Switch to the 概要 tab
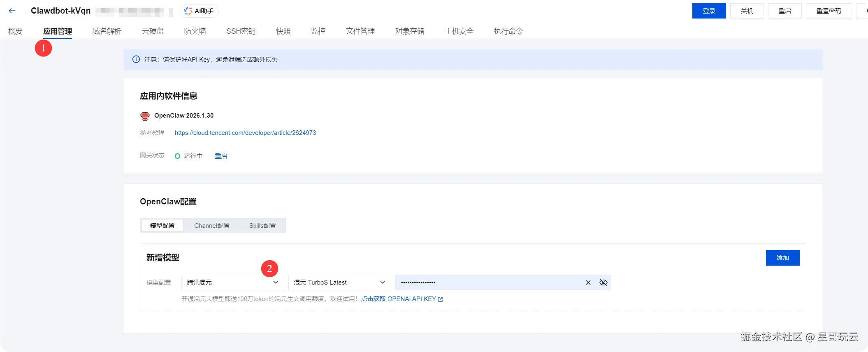Image resolution: width=868 pixels, height=352 pixels. point(16,31)
